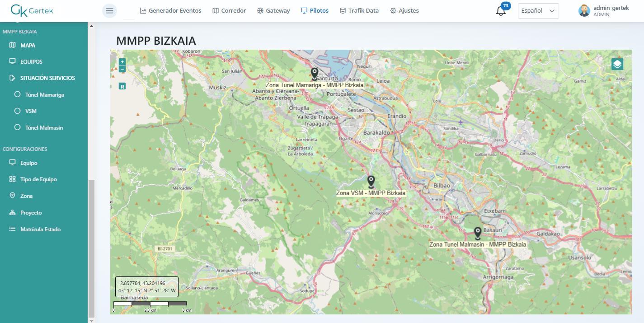644x323 pixels.
Task: Open the map layers switcher
Action: click(x=617, y=64)
